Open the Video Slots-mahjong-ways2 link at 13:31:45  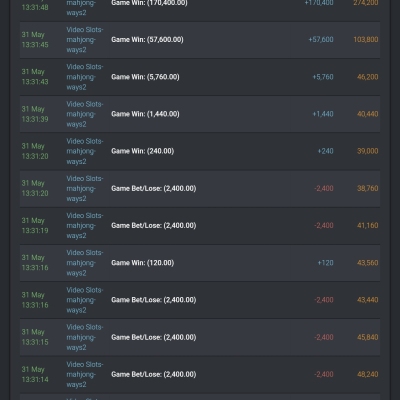click(85, 40)
